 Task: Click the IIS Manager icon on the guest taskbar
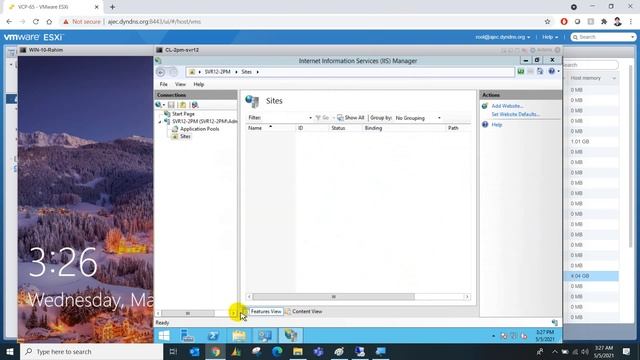(x=290, y=336)
